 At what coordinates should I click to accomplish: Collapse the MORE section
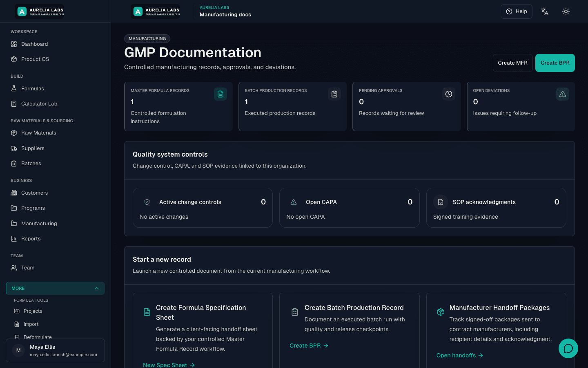click(55, 288)
